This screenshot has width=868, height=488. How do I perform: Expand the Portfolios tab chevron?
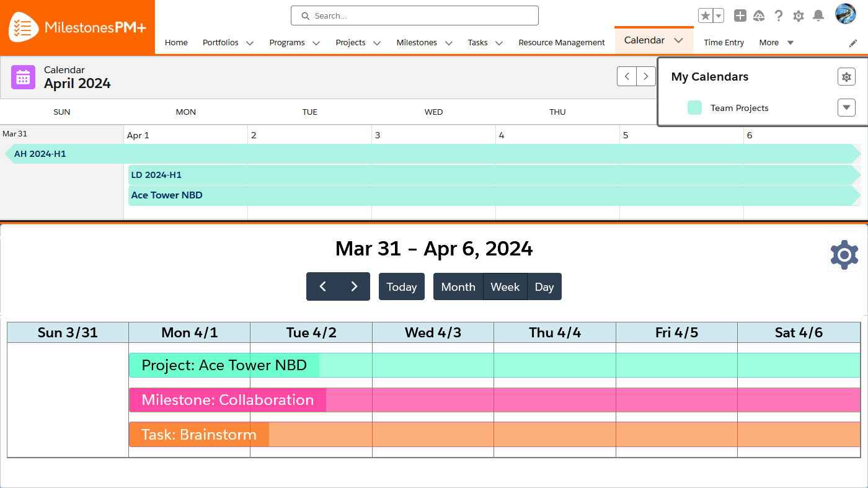pyautogui.click(x=250, y=43)
